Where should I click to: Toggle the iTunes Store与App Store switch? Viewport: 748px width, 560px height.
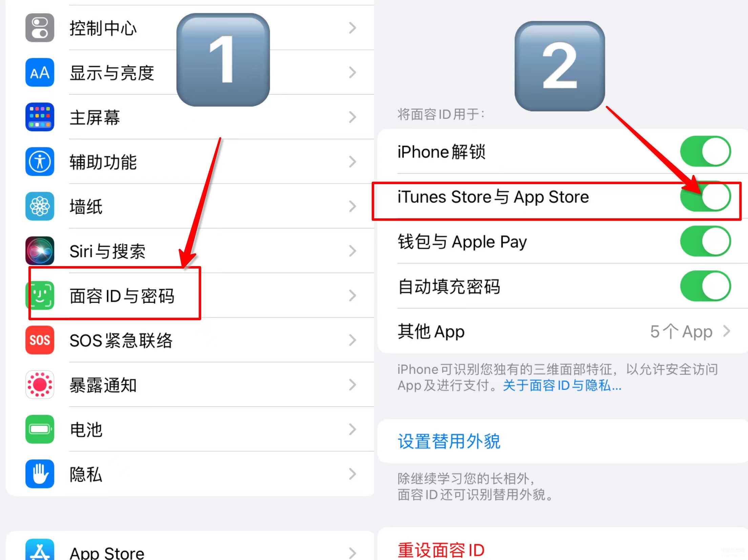(x=706, y=196)
